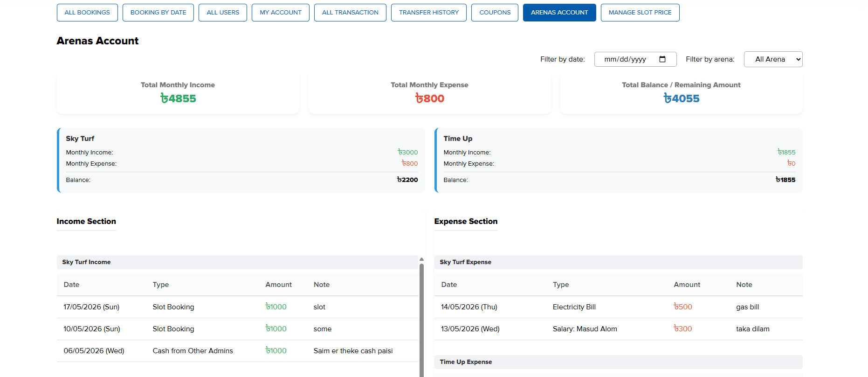Click expense row dated 14/05/2026 (Thu)
This screenshot has width=868, height=377.
coord(618,307)
